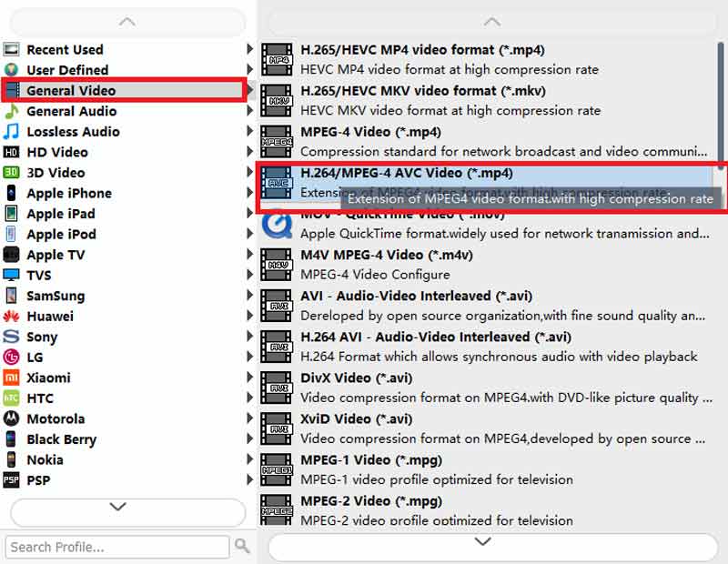Viewport: 728px width, 564px height.
Task: Open the Nokia device category
Action: [127, 459]
